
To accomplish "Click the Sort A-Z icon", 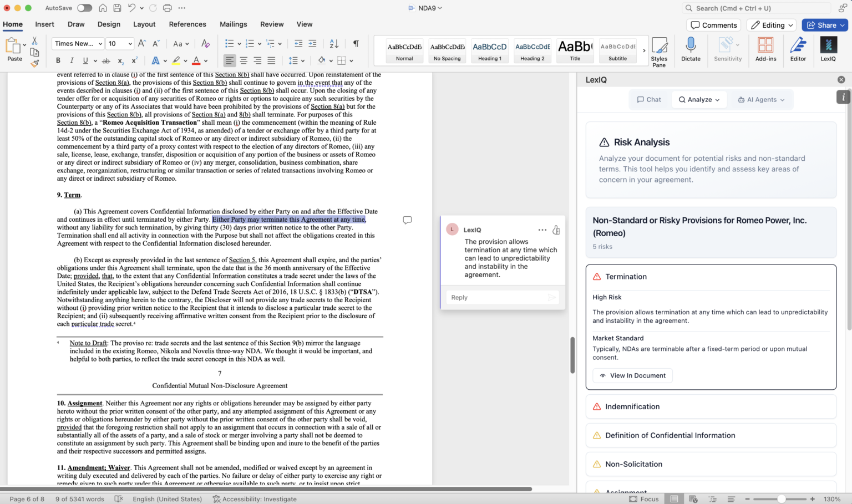I will point(333,43).
